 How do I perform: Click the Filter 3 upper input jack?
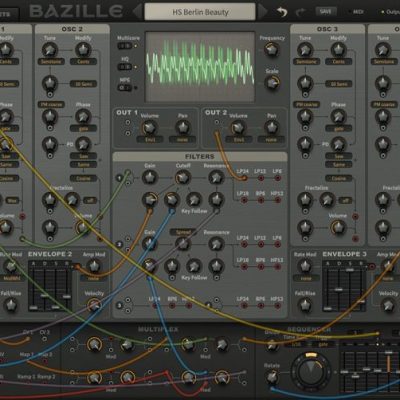tap(128, 300)
